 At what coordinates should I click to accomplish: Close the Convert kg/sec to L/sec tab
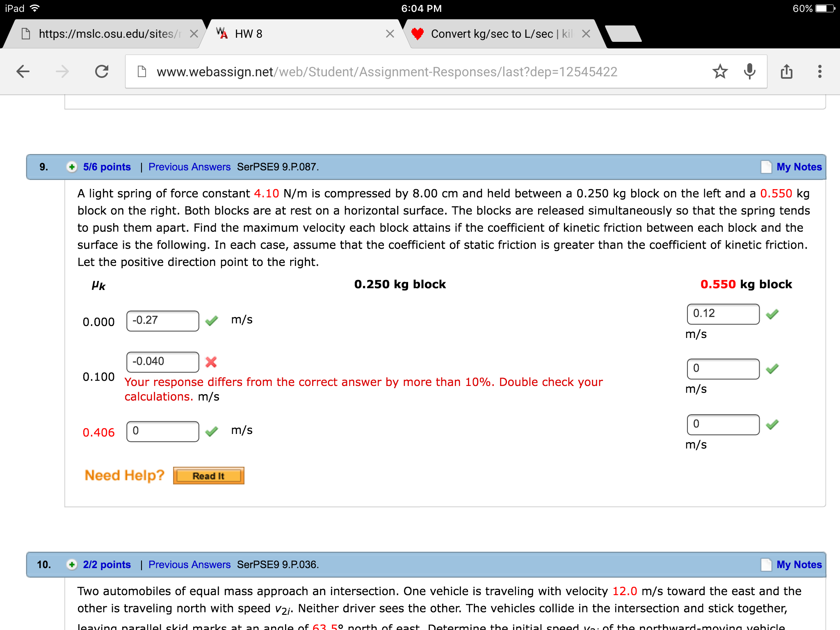point(586,34)
